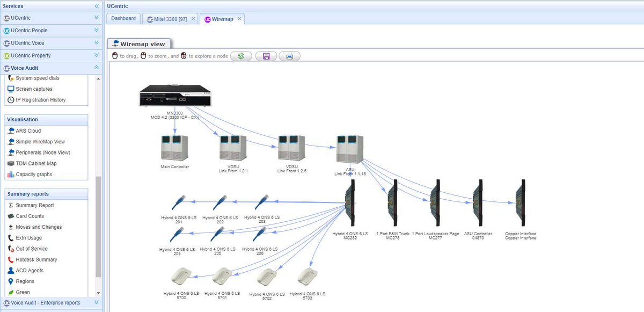Click the refresh icon in Wiremap toolbar

point(240,55)
